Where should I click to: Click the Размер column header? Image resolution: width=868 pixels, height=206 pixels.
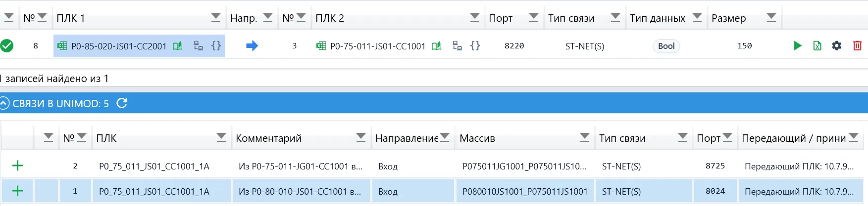tap(729, 18)
